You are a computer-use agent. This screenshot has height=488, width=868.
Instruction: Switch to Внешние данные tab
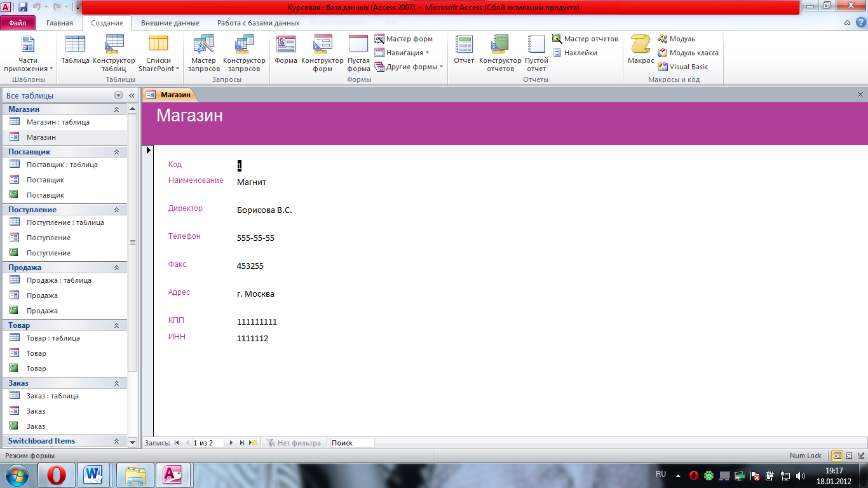[170, 23]
